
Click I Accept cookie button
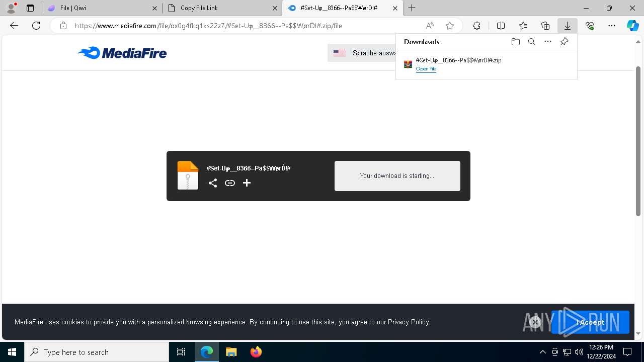[590, 322]
